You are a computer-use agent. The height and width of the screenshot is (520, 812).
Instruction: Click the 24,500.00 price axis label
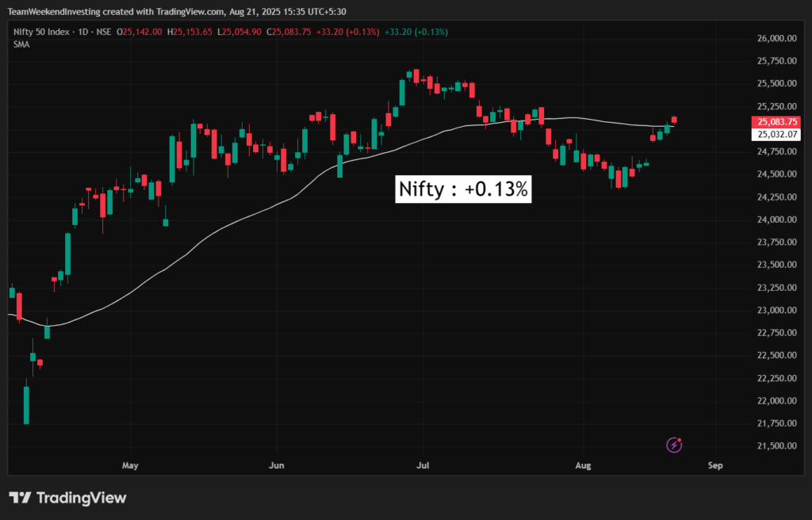click(777, 174)
